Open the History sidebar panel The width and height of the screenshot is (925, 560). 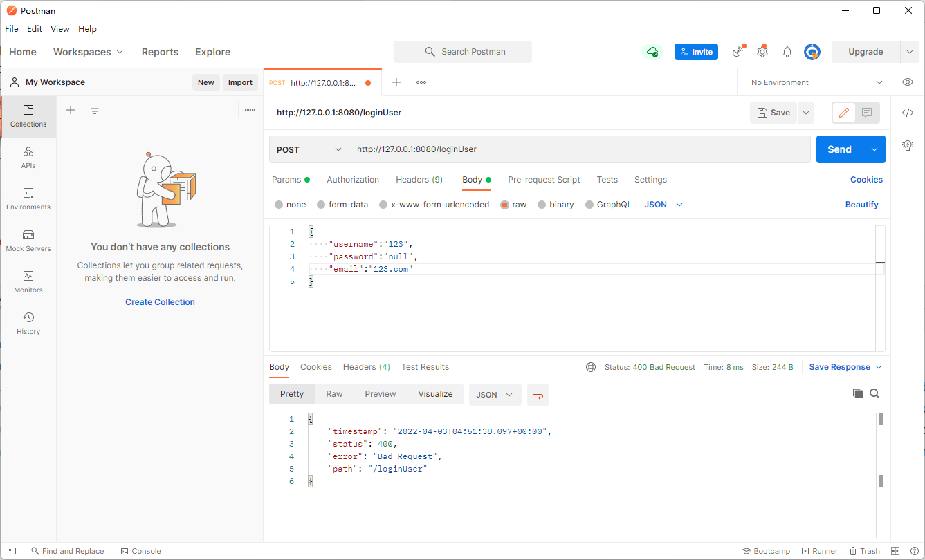tap(28, 324)
